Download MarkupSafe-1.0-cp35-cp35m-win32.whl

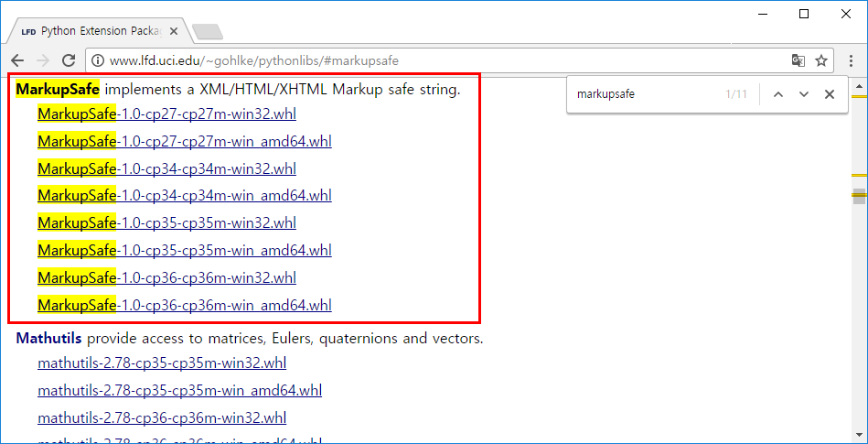[x=166, y=222]
